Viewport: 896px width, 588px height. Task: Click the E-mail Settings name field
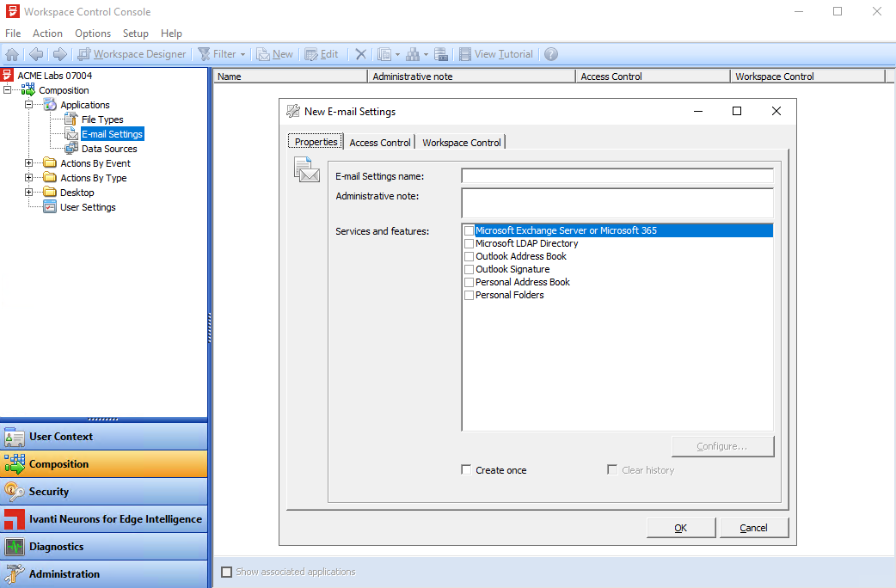617,176
